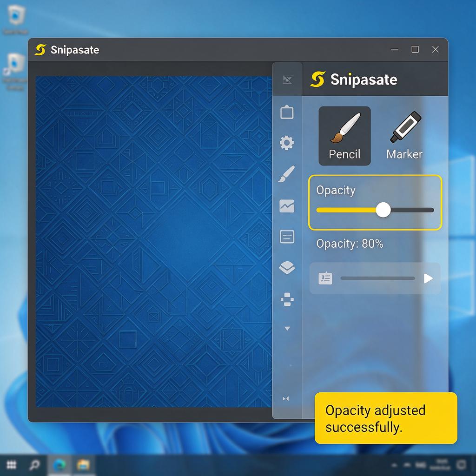
Task: Minimize the Snipasate window
Action: [395, 49]
